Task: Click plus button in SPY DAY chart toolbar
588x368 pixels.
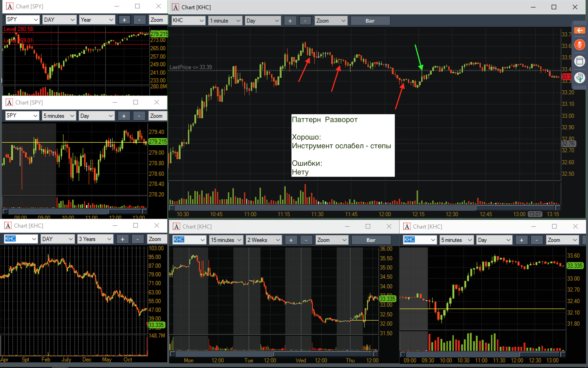Action: point(124,20)
